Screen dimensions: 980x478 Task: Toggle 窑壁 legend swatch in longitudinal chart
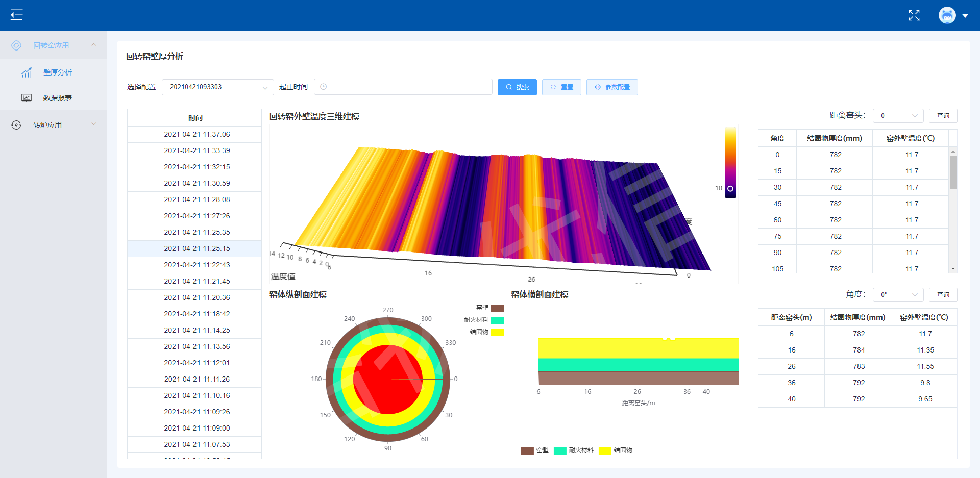497,308
